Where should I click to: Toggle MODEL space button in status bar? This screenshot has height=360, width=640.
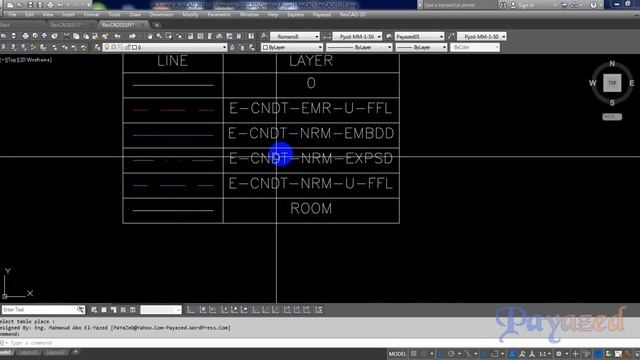point(398,354)
